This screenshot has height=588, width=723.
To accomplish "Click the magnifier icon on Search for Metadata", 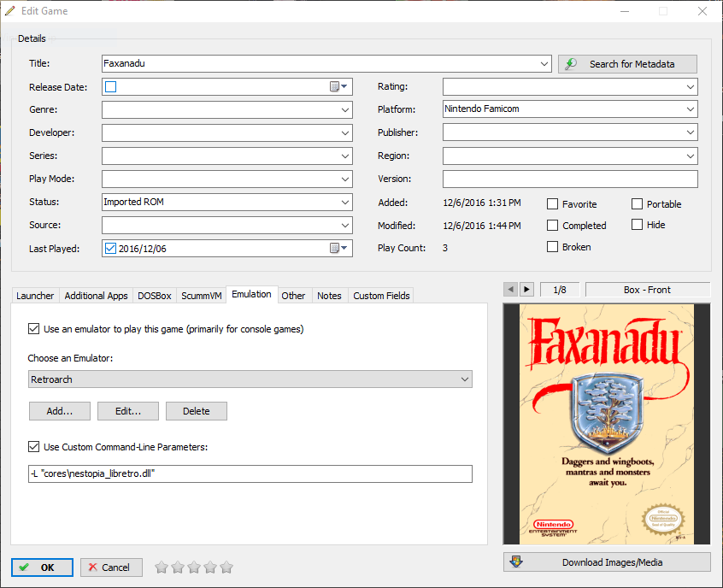I will [570, 64].
